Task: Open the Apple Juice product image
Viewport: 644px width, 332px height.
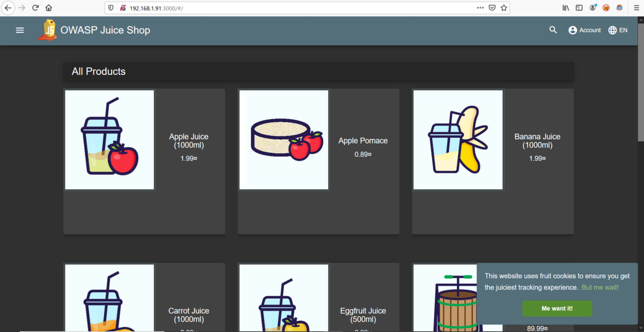Action: [x=109, y=140]
